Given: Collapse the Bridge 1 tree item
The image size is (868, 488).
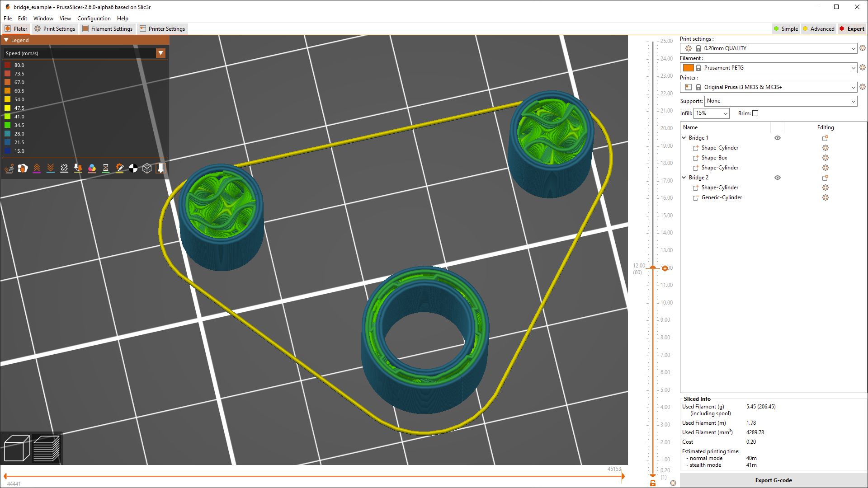Looking at the screenshot, I should [x=684, y=138].
